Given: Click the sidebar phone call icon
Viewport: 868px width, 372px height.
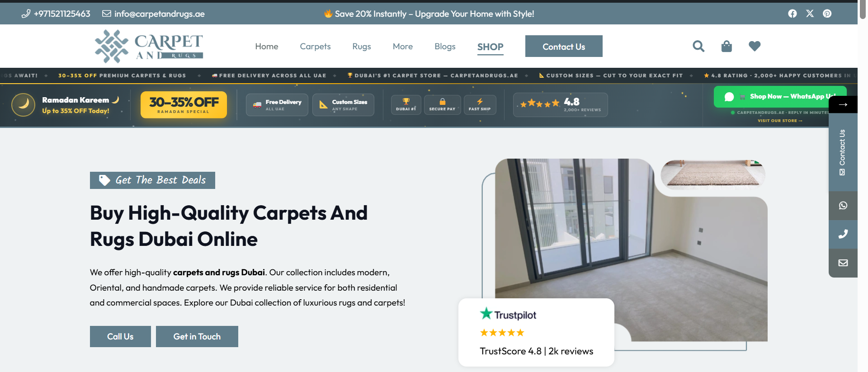Looking at the screenshot, I should tap(843, 234).
